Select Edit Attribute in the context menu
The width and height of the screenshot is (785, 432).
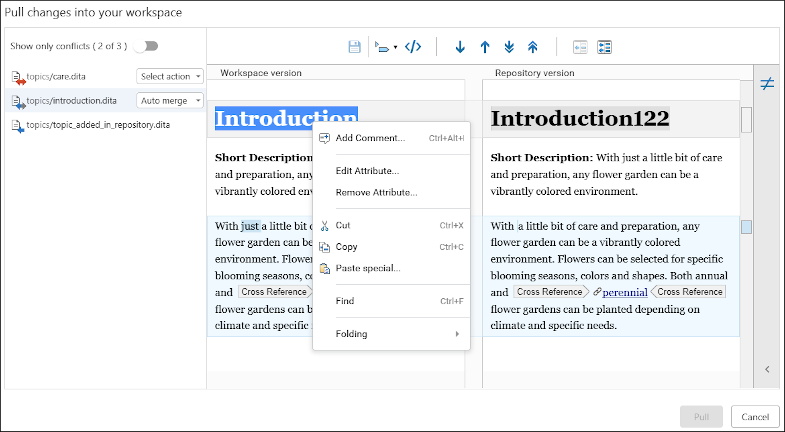[367, 171]
